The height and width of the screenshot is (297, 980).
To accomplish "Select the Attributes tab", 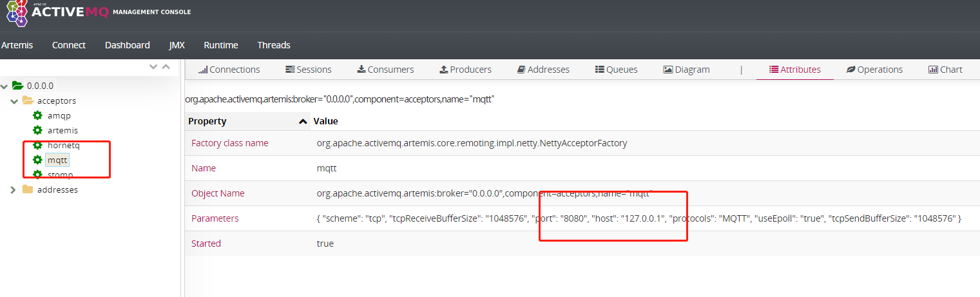I will pos(795,70).
